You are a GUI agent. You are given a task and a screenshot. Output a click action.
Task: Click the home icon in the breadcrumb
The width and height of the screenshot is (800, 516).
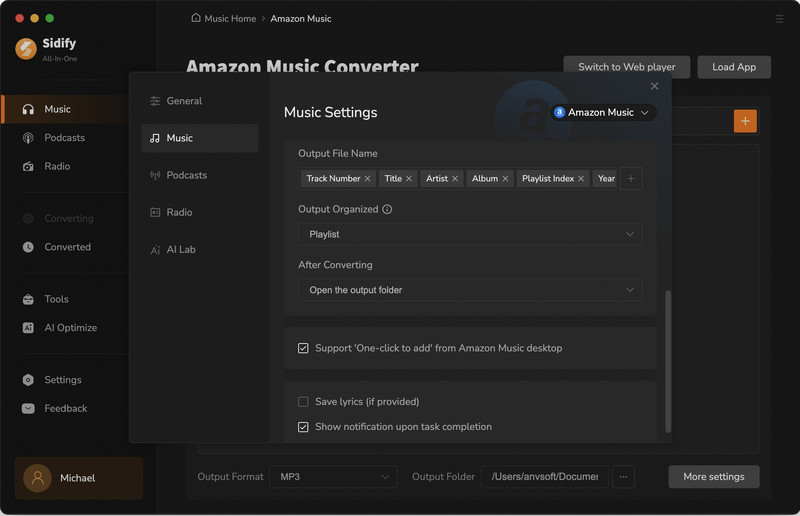pyautogui.click(x=196, y=18)
